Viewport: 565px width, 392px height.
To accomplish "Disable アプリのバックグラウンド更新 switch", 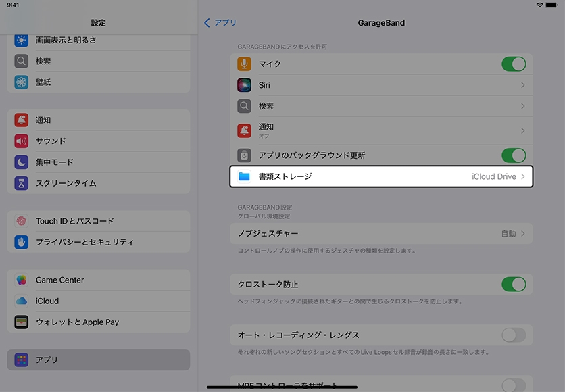I will coord(513,155).
